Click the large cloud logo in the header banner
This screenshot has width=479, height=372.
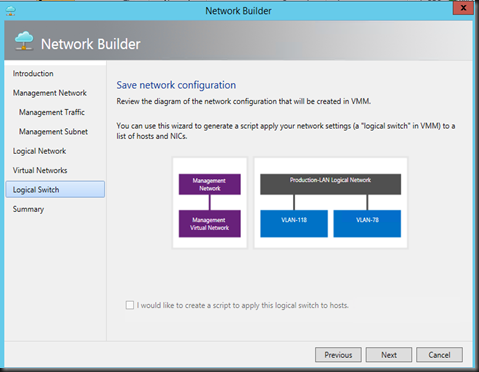24,41
